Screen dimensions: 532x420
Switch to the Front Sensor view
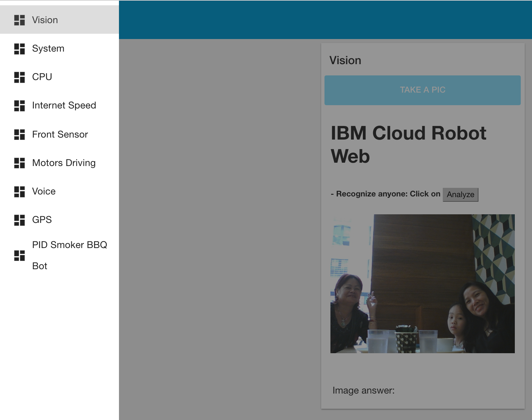click(60, 134)
